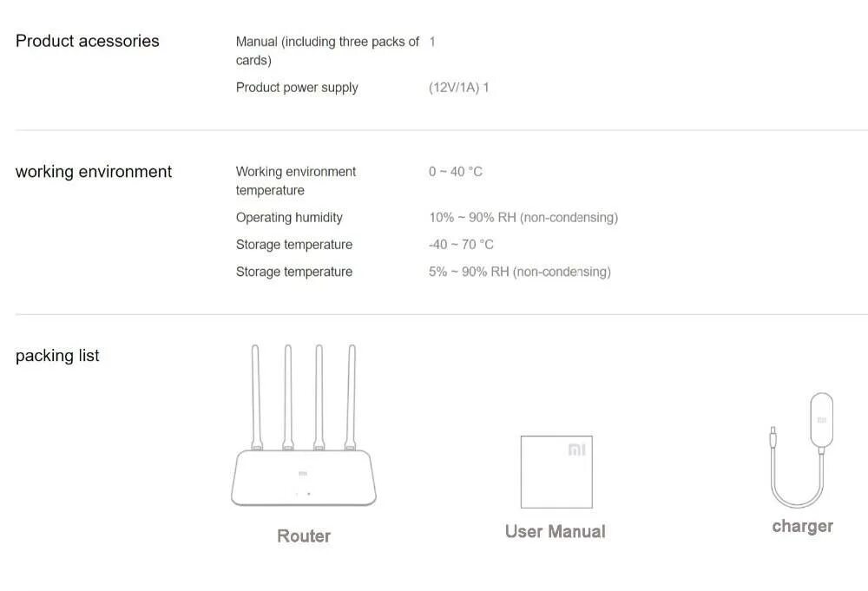Screen dimensions: 868x591
Task: Click the "0 ~ 40 °C" value
Action: coord(455,172)
